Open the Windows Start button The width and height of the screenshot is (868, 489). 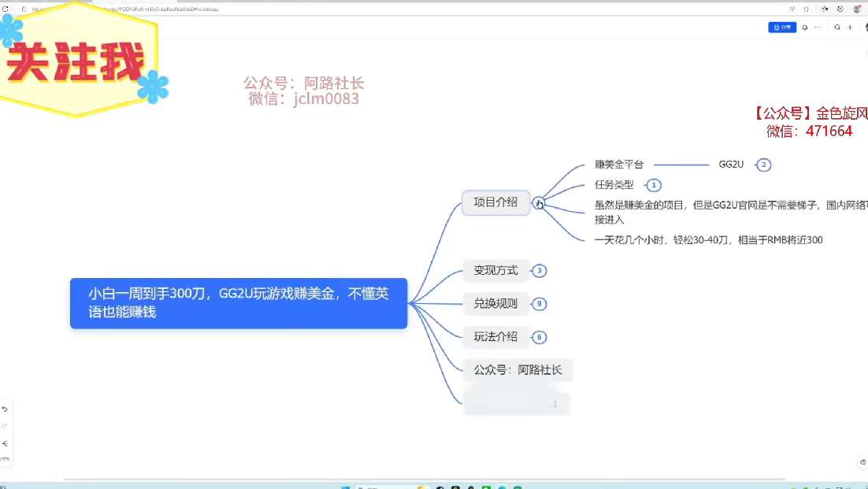(346, 487)
